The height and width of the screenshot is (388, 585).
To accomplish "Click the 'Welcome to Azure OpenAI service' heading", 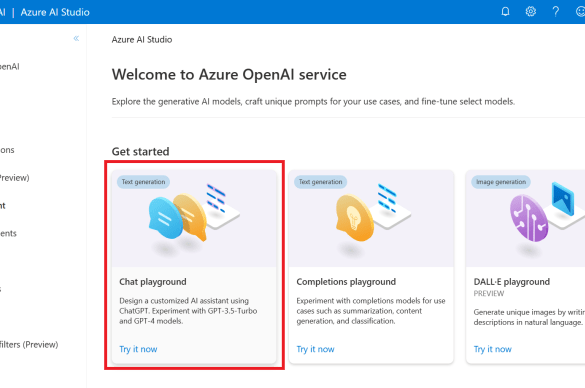I will (x=229, y=75).
